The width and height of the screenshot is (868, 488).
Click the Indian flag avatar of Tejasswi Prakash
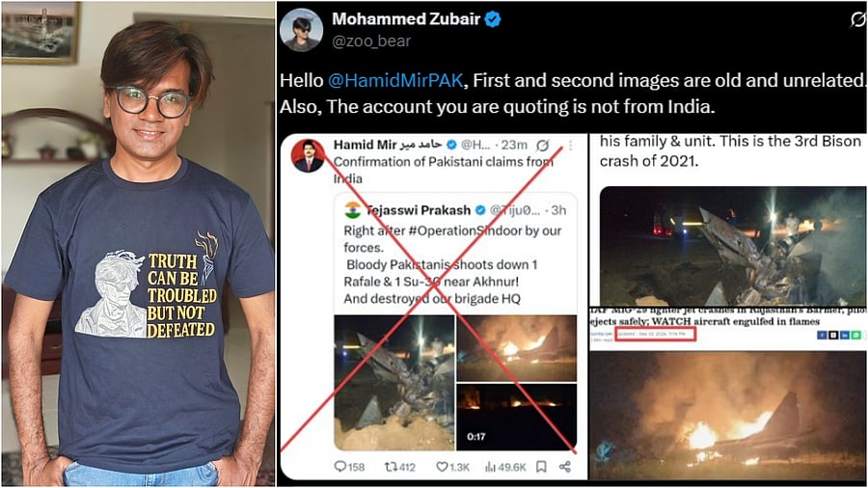352,211
